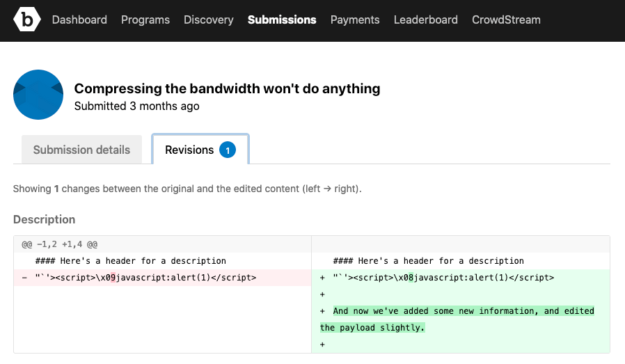Viewport: 625px width, 364px height.
Task: Click the Revisions count badge
Action: pos(228,150)
